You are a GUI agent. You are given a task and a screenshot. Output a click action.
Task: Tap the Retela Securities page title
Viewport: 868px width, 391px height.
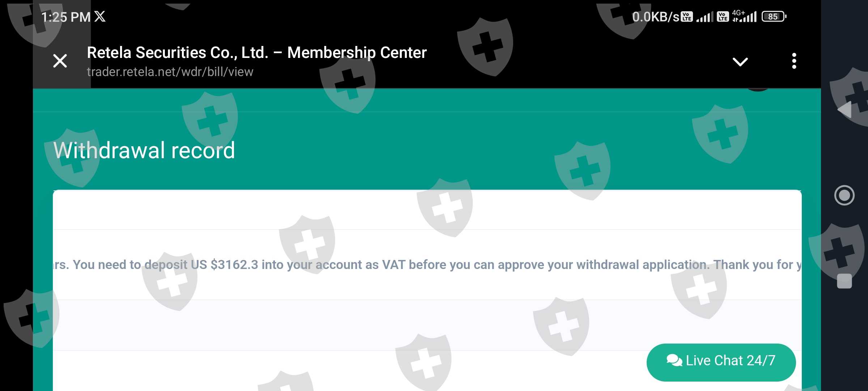[257, 53]
